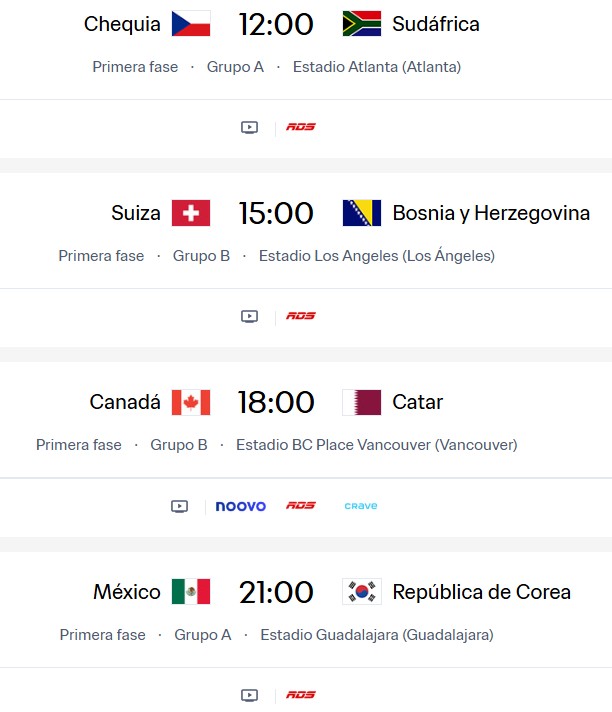Click the Switzerland flag icon
This screenshot has height=712, width=612.
(191, 213)
